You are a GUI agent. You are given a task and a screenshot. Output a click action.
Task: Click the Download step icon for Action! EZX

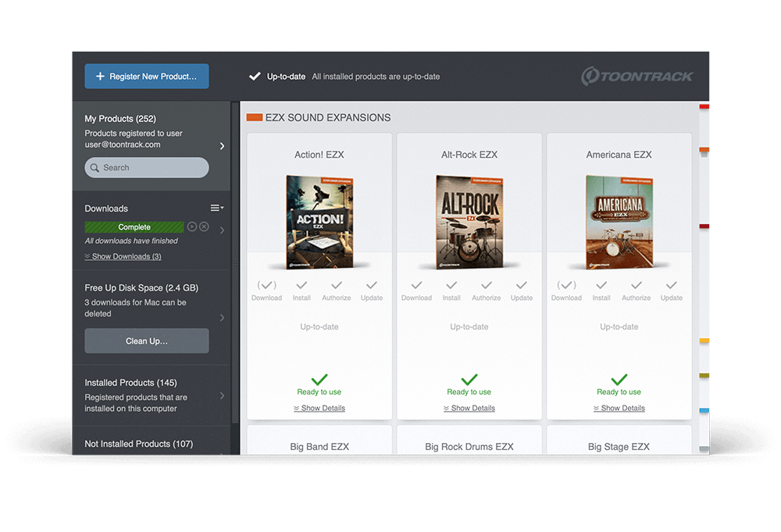tap(266, 286)
